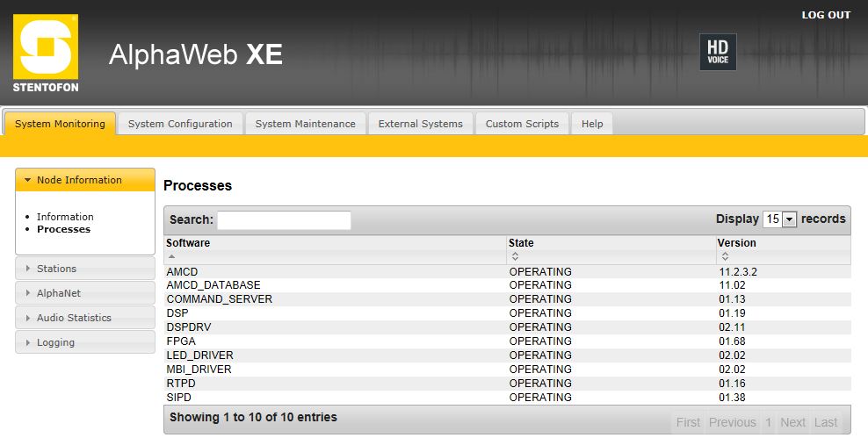The width and height of the screenshot is (868, 438).
Task: Collapse the Node Information section
Action: click(x=85, y=180)
